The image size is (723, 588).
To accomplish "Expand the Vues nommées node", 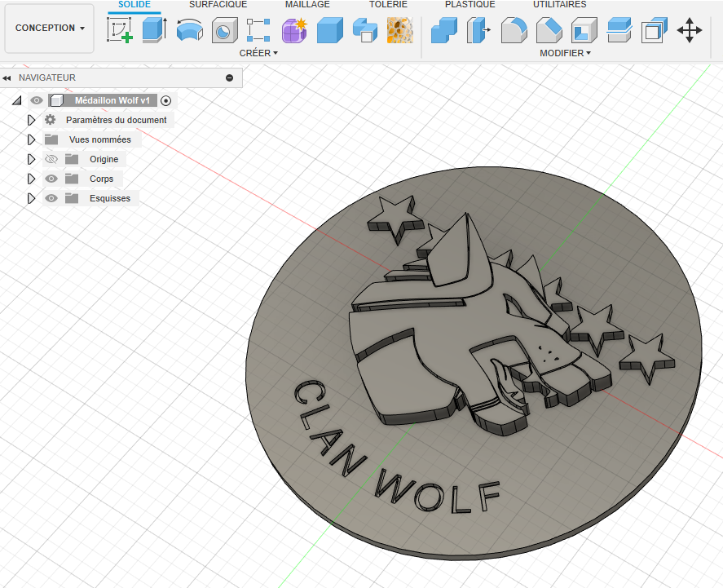I will click(31, 139).
